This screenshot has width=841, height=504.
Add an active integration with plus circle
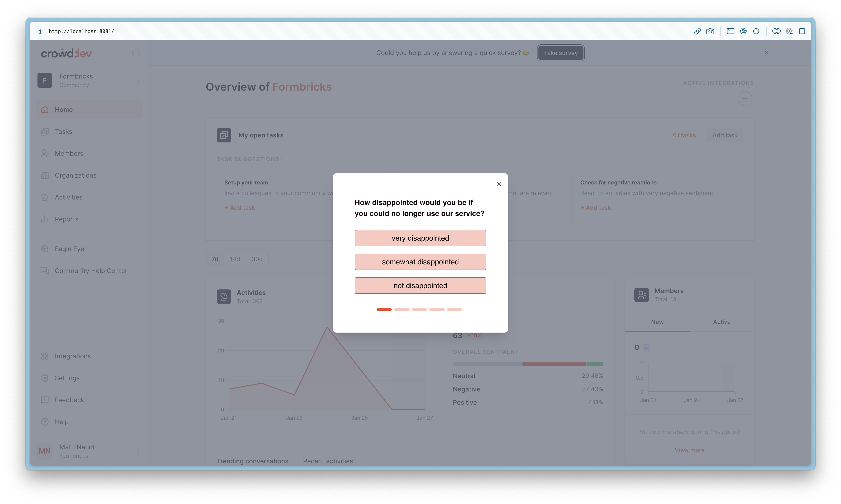point(745,99)
